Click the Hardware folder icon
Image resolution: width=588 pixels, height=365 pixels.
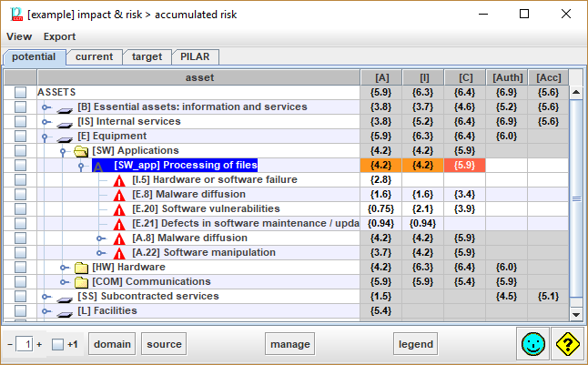(81, 268)
